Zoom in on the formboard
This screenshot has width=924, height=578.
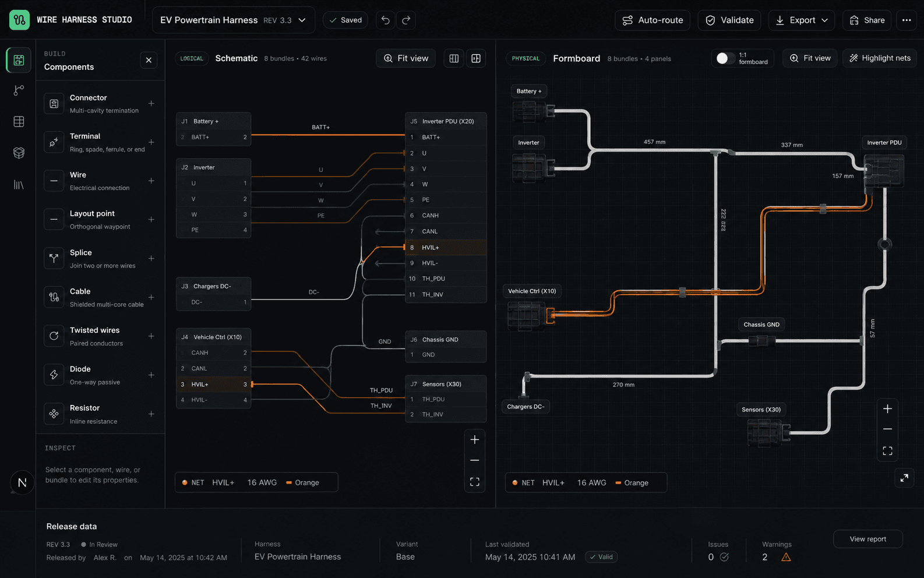[x=887, y=409]
